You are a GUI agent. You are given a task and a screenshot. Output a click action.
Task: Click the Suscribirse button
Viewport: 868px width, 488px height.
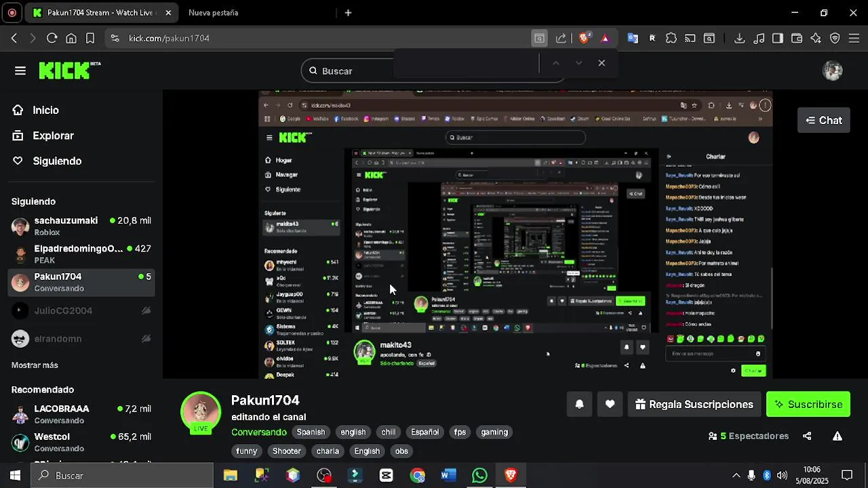[x=808, y=404]
